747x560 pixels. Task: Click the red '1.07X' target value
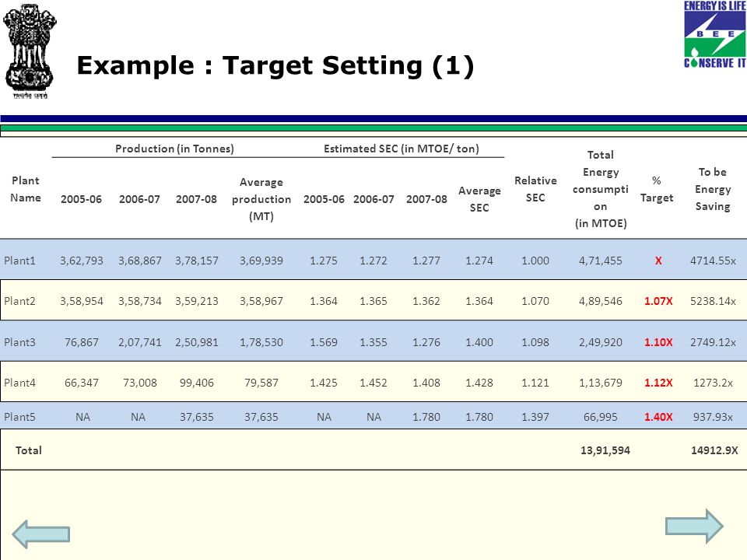coord(658,301)
